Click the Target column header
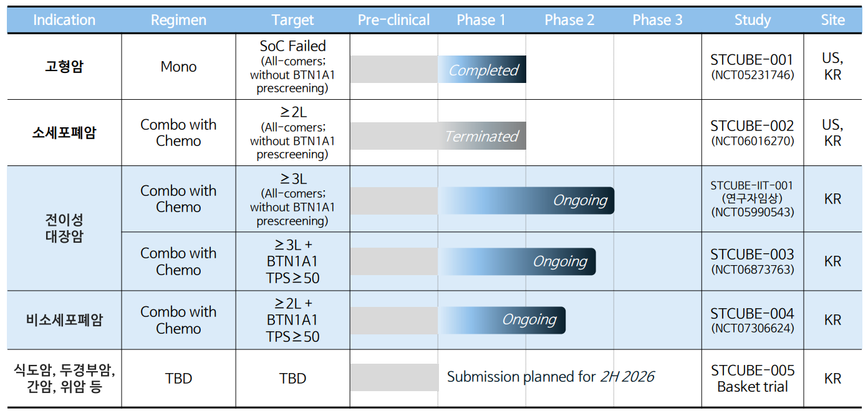This screenshot has height=413, width=868. tap(292, 20)
